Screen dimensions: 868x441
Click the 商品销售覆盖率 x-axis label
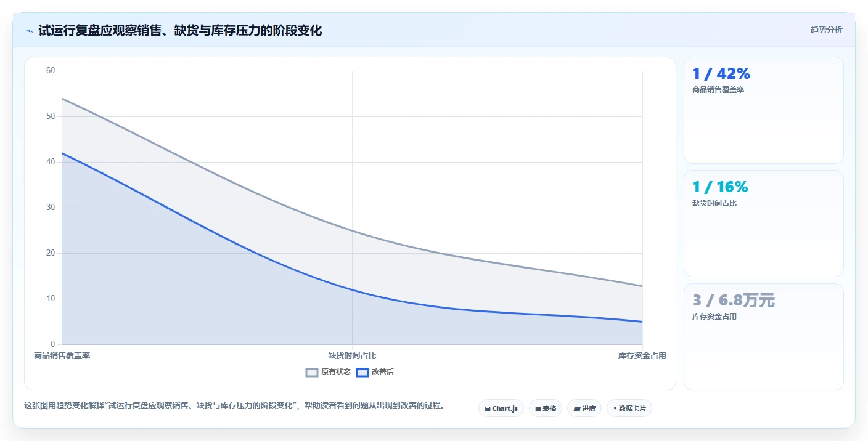[x=62, y=355]
